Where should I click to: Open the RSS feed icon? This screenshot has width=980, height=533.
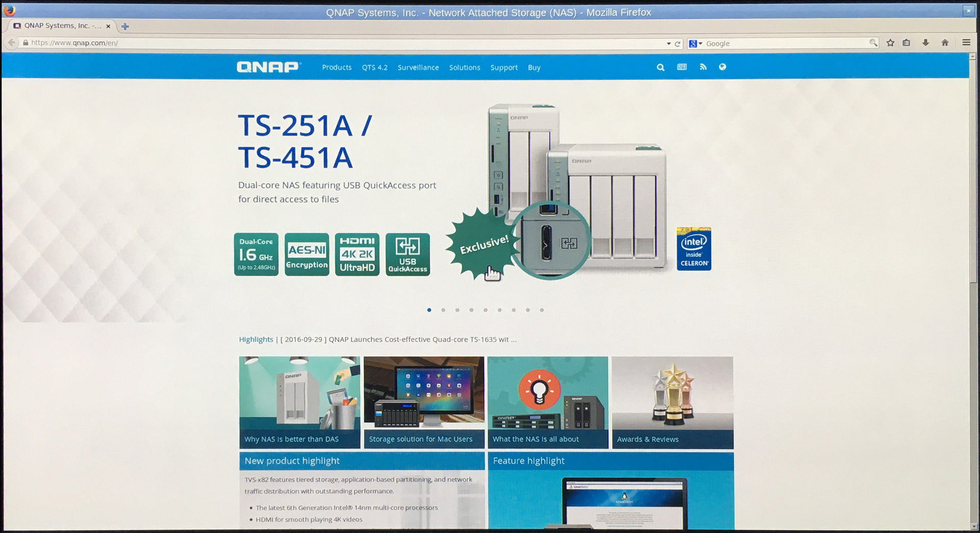(703, 67)
